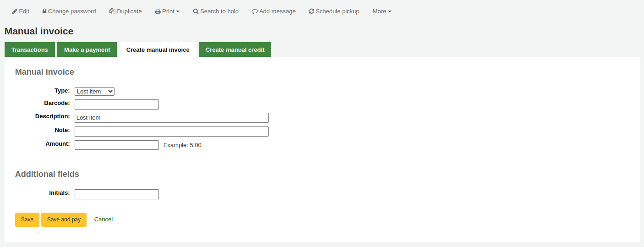
Task: Open the More dropdown menu
Action: click(x=382, y=11)
